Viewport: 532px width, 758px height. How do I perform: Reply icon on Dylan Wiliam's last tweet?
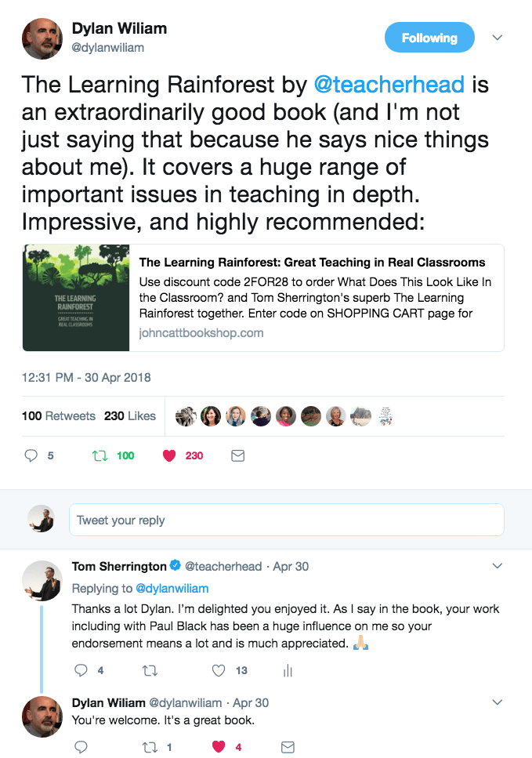point(81,747)
